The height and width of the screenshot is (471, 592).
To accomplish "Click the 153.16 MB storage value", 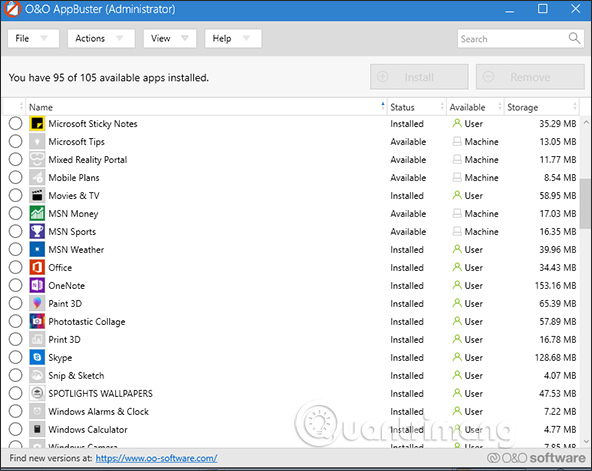I will (555, 286).
